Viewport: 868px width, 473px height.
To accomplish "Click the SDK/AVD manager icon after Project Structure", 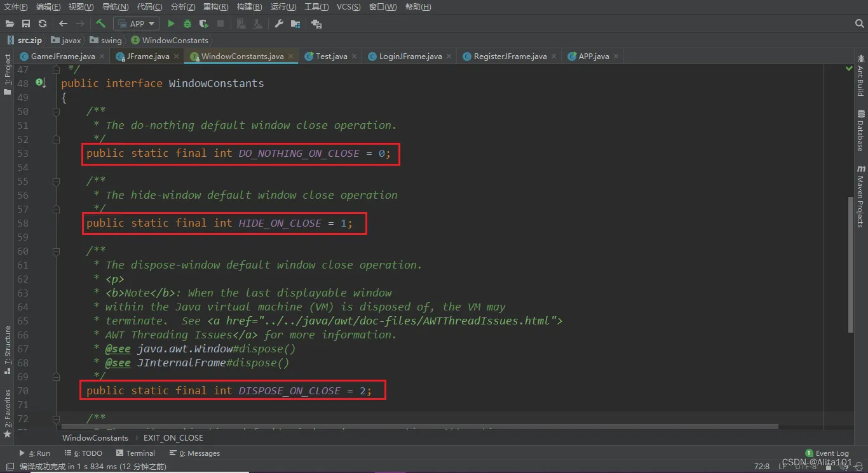I will point(316,23).
